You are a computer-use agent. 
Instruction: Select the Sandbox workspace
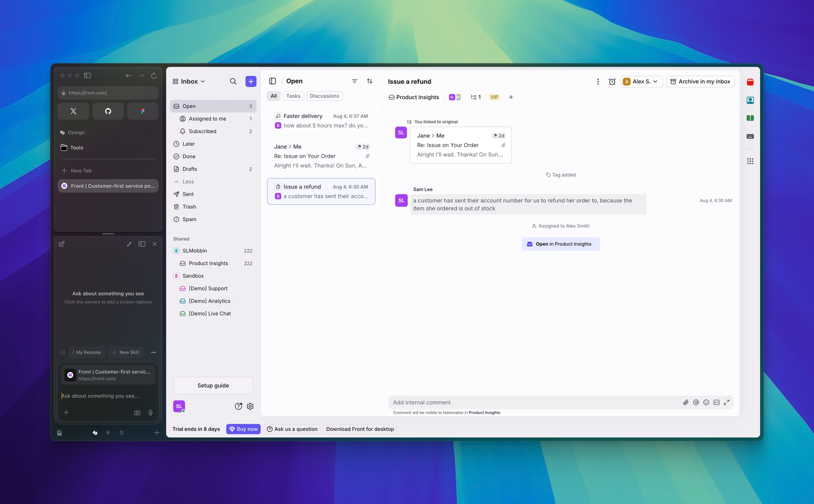tap(213, 276)
